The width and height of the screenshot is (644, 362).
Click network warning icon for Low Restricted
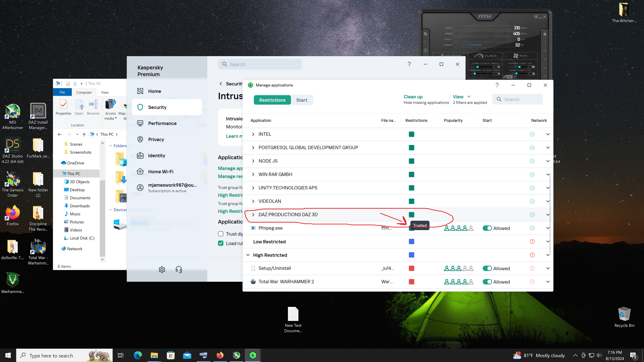(532, 241)
